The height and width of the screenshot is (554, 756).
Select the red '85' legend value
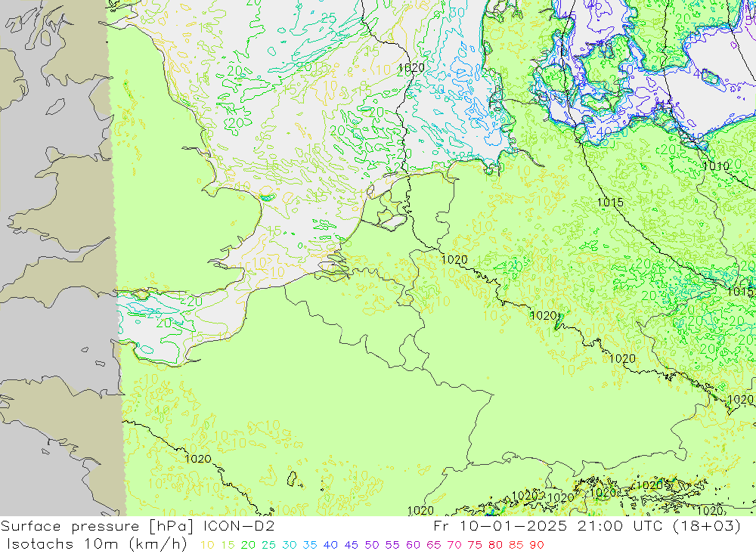[x=516, y=545]
